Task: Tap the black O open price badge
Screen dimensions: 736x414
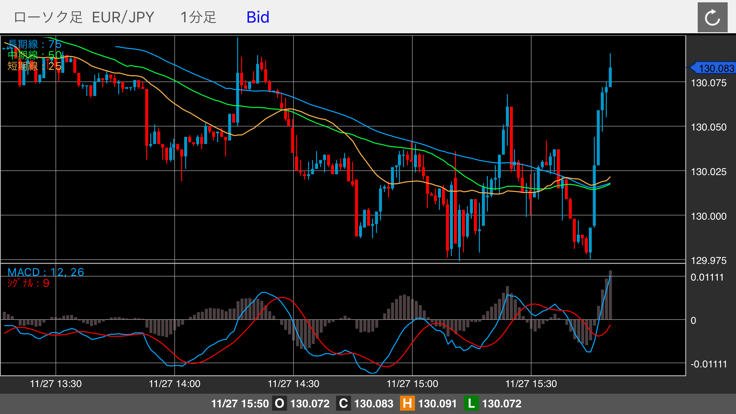Action: coord(279,403)
